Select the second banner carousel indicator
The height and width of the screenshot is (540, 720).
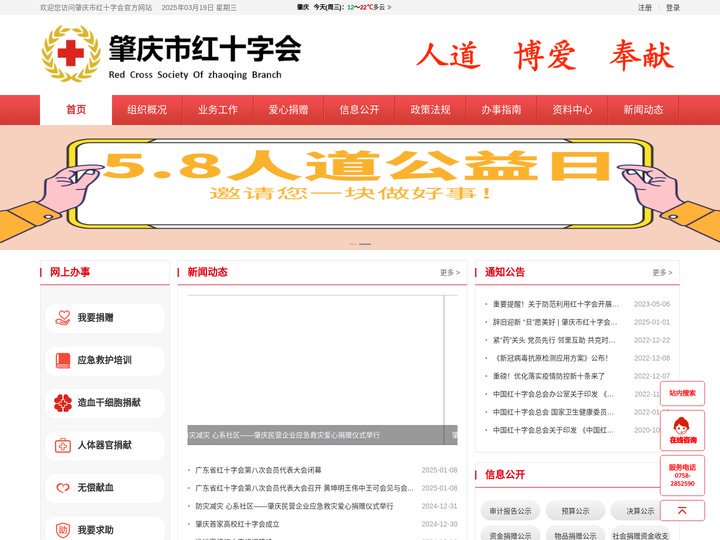pyautogui.click(x=365, y=244)
